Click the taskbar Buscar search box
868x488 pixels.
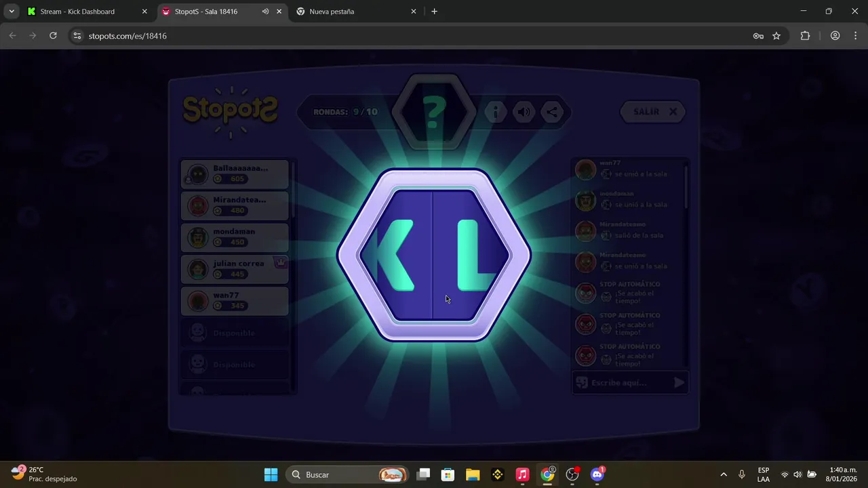(349, 474)
